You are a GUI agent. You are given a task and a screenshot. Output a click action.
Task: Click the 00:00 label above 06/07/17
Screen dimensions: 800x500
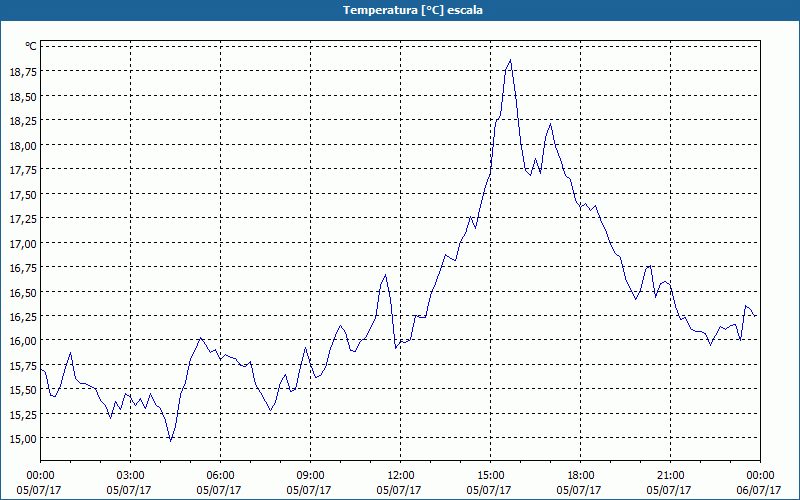760,476
